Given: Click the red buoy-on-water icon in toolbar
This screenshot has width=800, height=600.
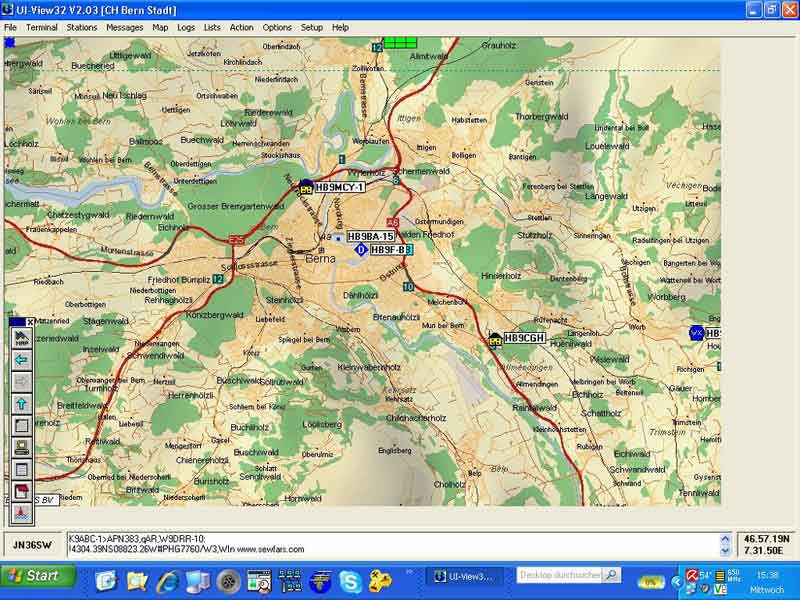Looking at the screenshot, I should coord(21,513).
